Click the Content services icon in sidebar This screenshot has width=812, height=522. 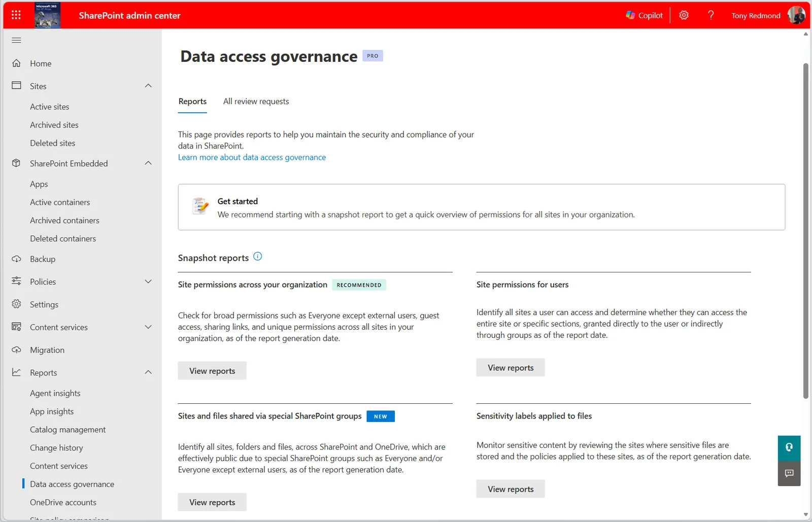pos(16,327)
